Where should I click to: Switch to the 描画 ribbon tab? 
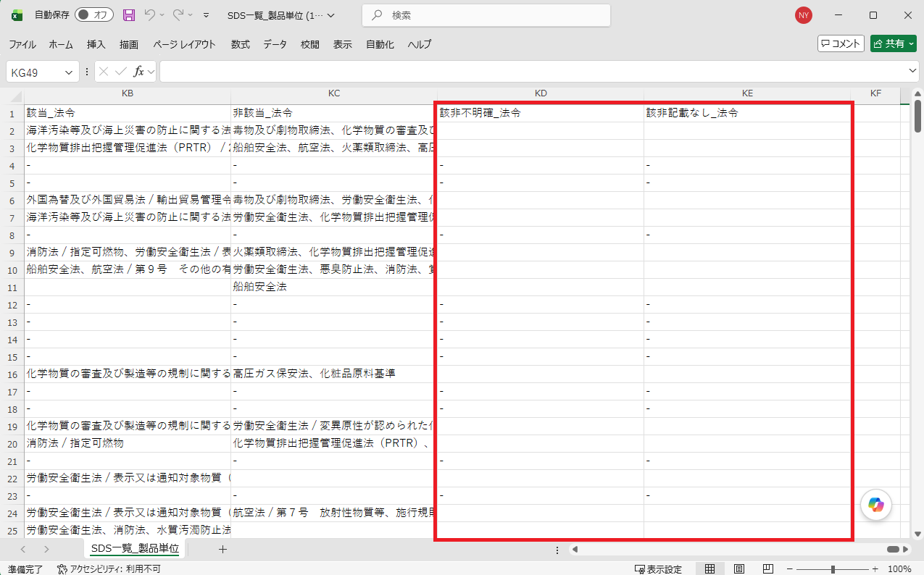(x=129, y=44)
